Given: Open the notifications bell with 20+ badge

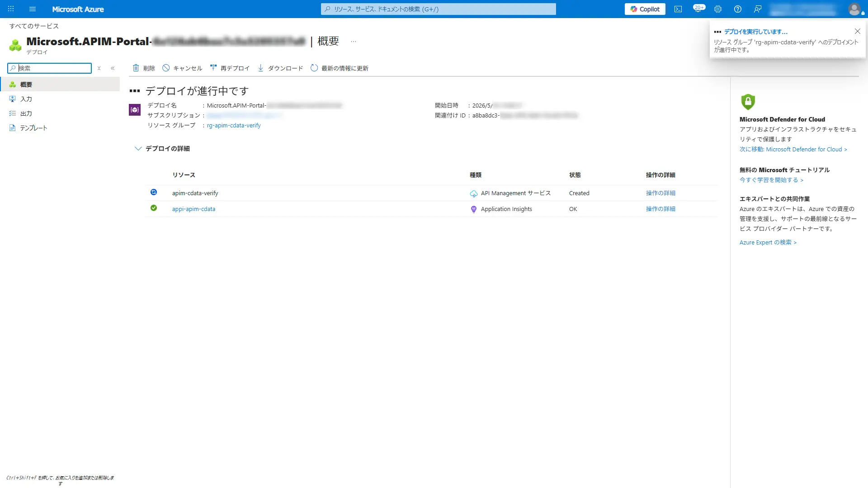Looking at the screenshot, I should click(698, 9).
